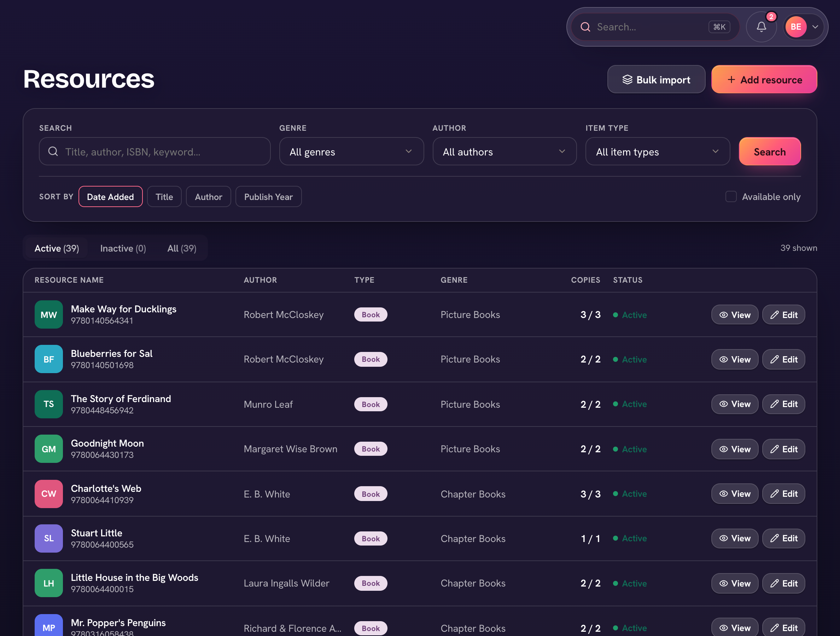View Stuart Little
840x636 pixels.
point(734,538)
